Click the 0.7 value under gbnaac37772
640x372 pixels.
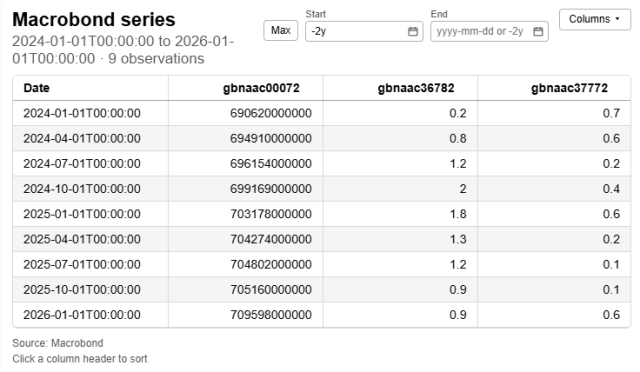click(x=611, y=113)
